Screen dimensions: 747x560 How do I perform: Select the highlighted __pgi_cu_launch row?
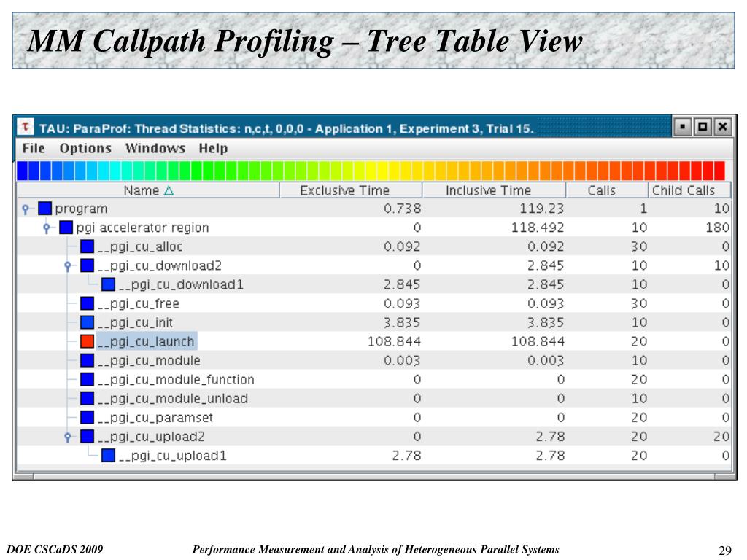tap(373, 341)
